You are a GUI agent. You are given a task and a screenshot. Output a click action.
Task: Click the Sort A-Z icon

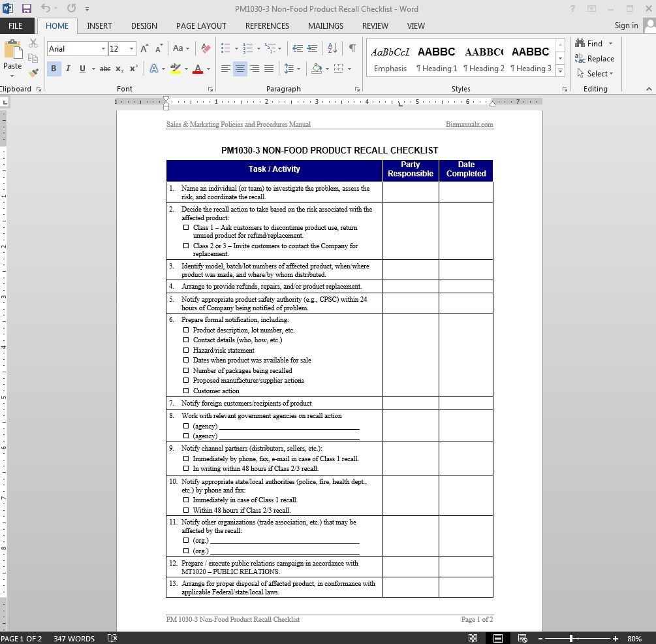pyautogui.click(x=332, y=48)
